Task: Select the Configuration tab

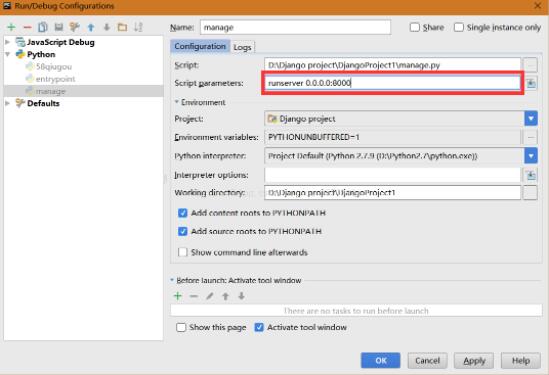Action: coord(200,46)
